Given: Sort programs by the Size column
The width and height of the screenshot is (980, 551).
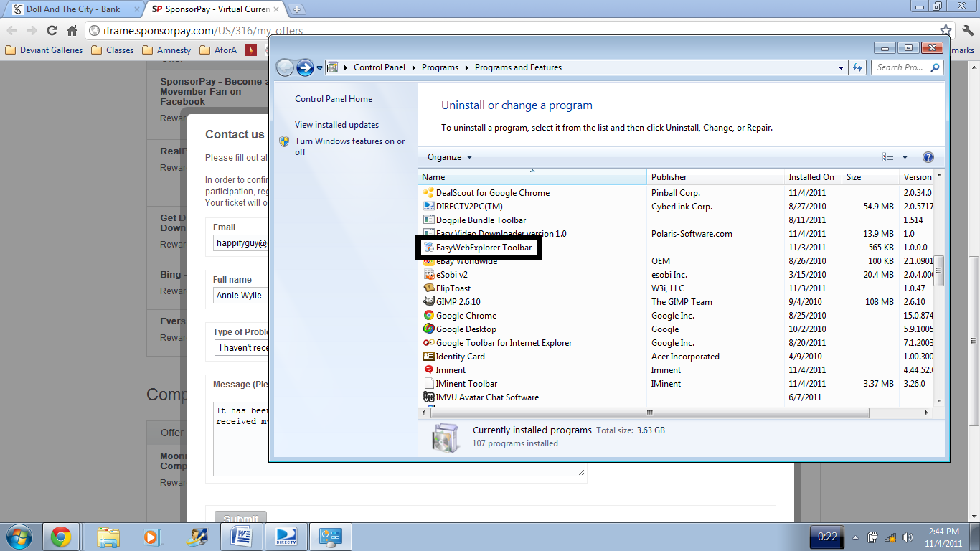Looking at the screenshot, I should point(871,177).
